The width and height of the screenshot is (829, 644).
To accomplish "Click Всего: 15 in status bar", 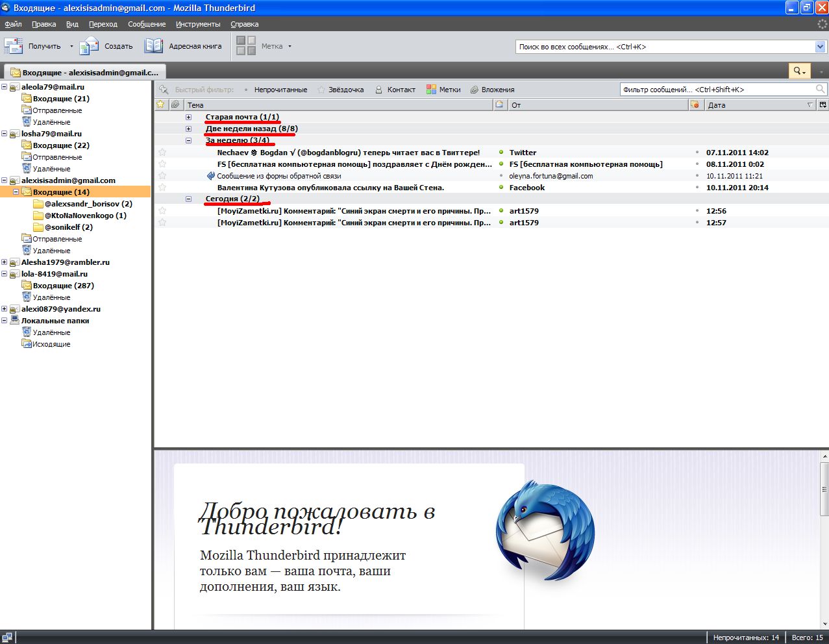I will (808, 638).
